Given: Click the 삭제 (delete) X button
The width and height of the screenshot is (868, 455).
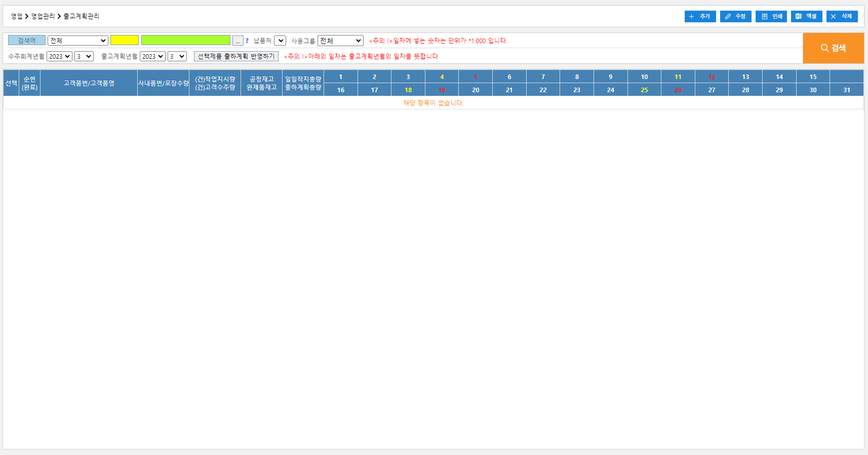Looking at the screenshot, I should (842, 17).
